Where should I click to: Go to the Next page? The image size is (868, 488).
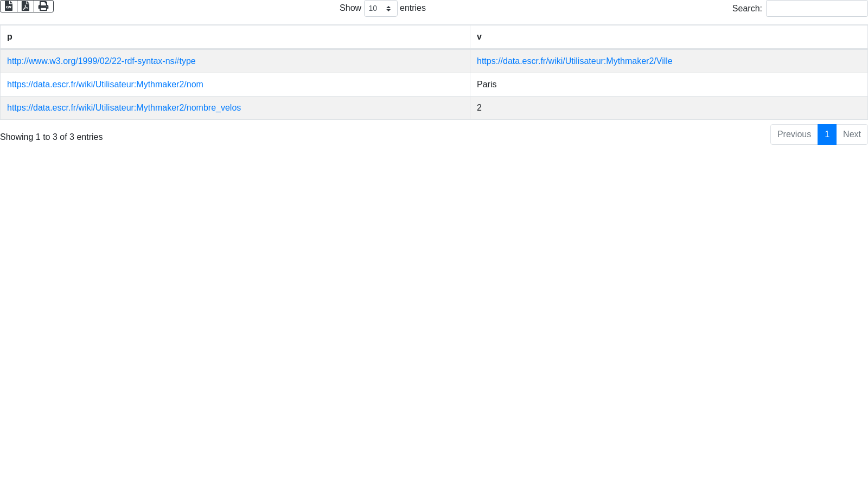click(x=852, y=134)
